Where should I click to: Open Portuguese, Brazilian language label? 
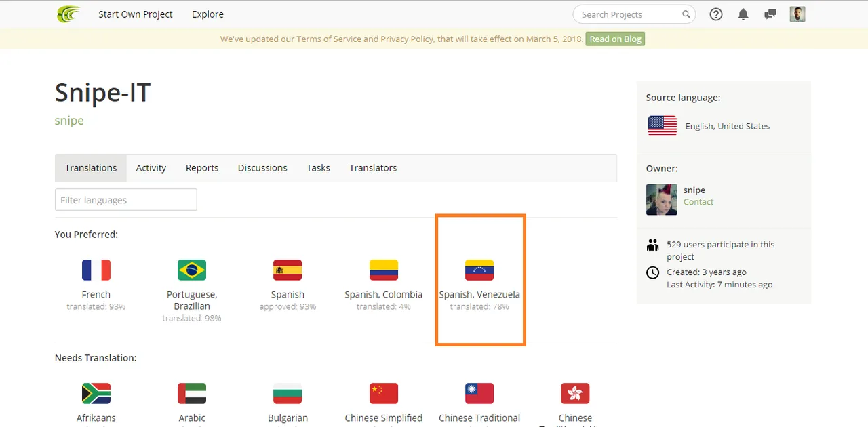coord(192,300)
